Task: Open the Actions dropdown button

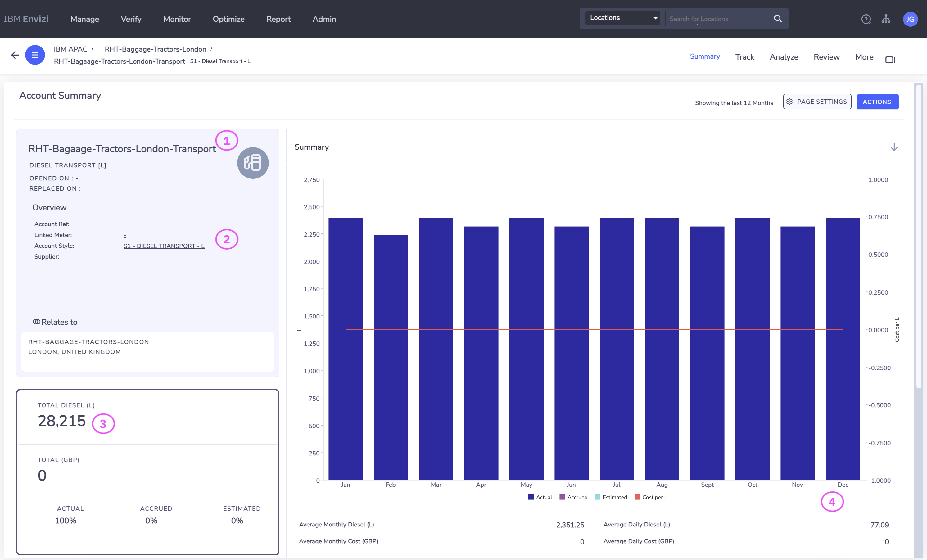Action: point(877,102)
